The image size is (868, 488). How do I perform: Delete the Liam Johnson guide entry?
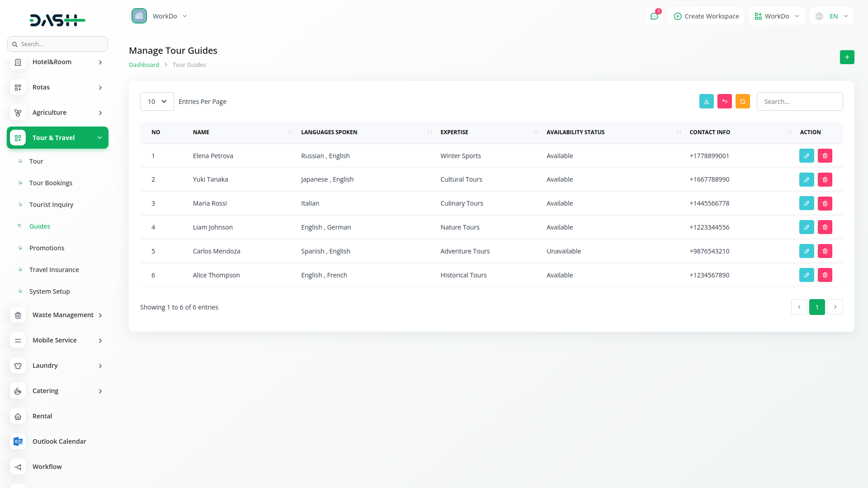[825, 227]
